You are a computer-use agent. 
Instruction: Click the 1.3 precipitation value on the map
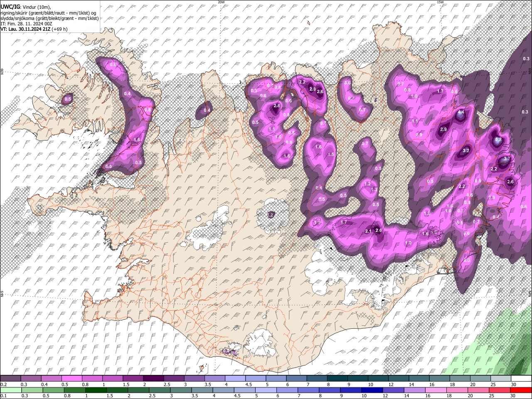coord(374,190)
